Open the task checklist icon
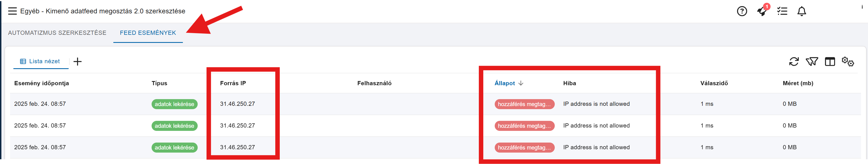 [782, 11]
